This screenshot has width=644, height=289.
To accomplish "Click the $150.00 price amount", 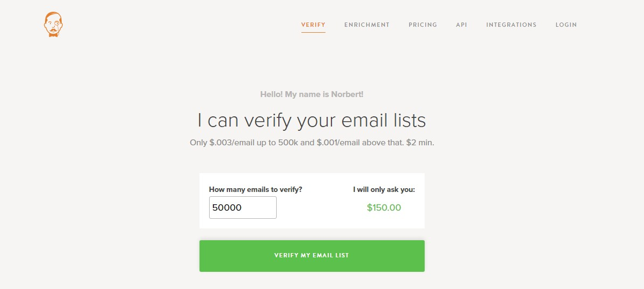I will pos(384,208).
